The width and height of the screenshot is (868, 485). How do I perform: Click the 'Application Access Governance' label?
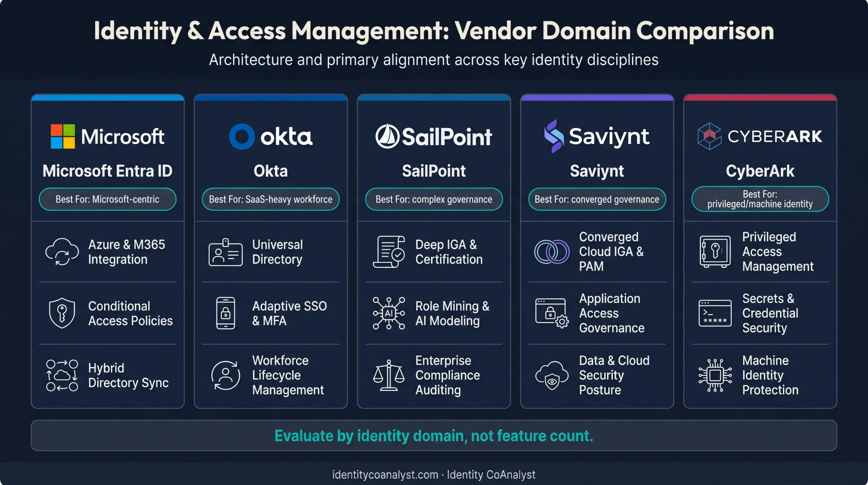612,313
